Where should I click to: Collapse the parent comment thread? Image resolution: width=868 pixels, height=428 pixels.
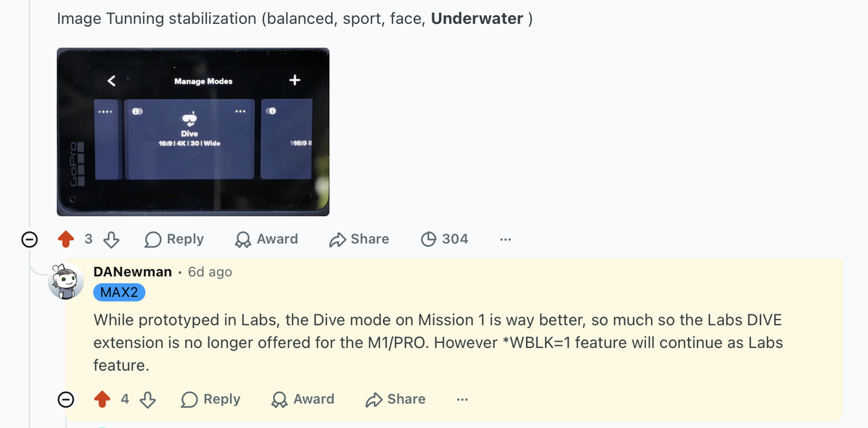(x=30, y=239)
